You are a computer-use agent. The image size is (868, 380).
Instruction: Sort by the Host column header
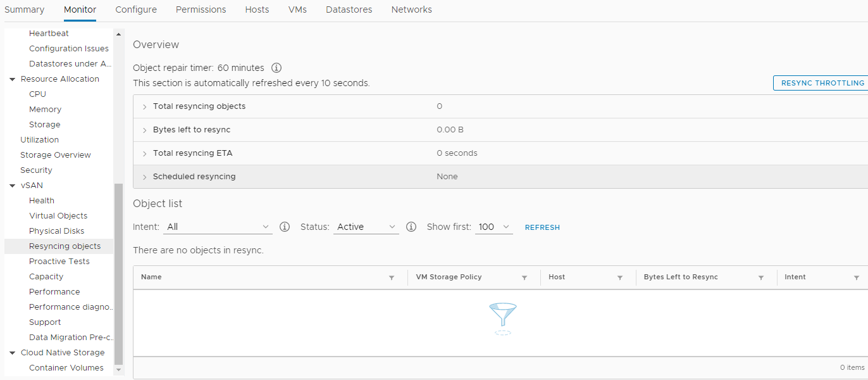pos(557,277)
